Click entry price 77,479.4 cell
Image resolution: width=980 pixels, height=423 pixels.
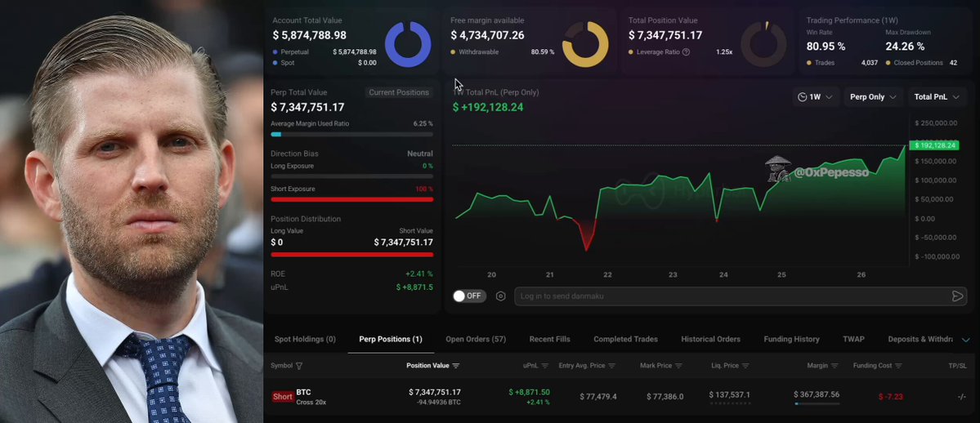[598, 397]
